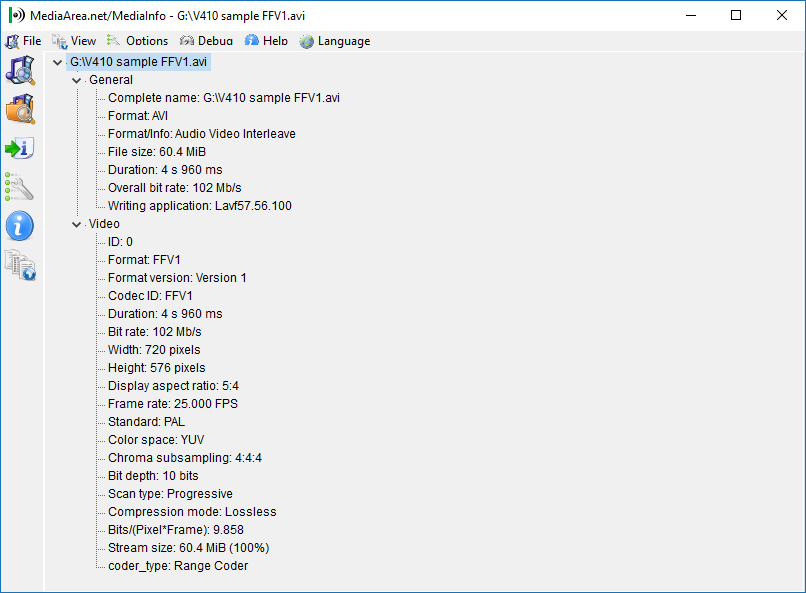Viewport: 806px width, 593px height.
Task: Click the Debug menu icon
Action: [x=187, y=41]
